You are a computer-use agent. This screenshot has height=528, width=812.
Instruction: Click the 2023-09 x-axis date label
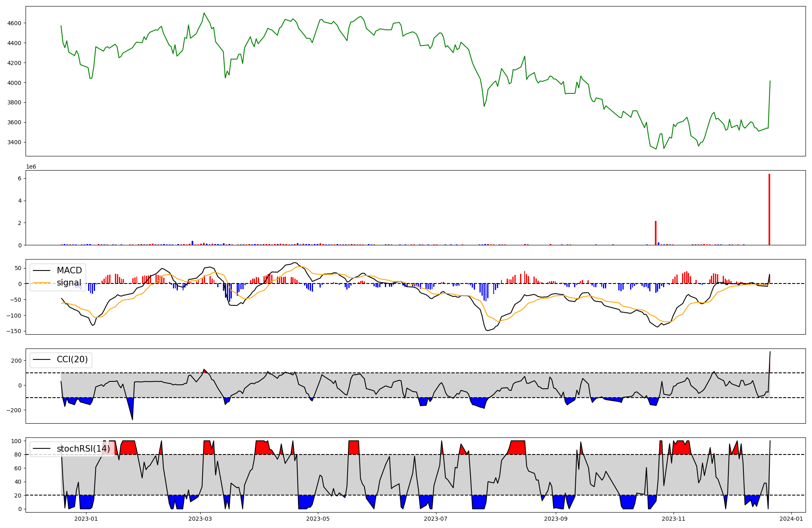[555, 519]
